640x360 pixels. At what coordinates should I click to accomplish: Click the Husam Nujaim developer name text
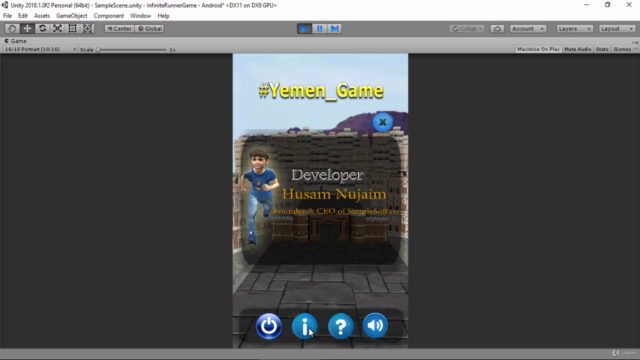tap(334, 194)
